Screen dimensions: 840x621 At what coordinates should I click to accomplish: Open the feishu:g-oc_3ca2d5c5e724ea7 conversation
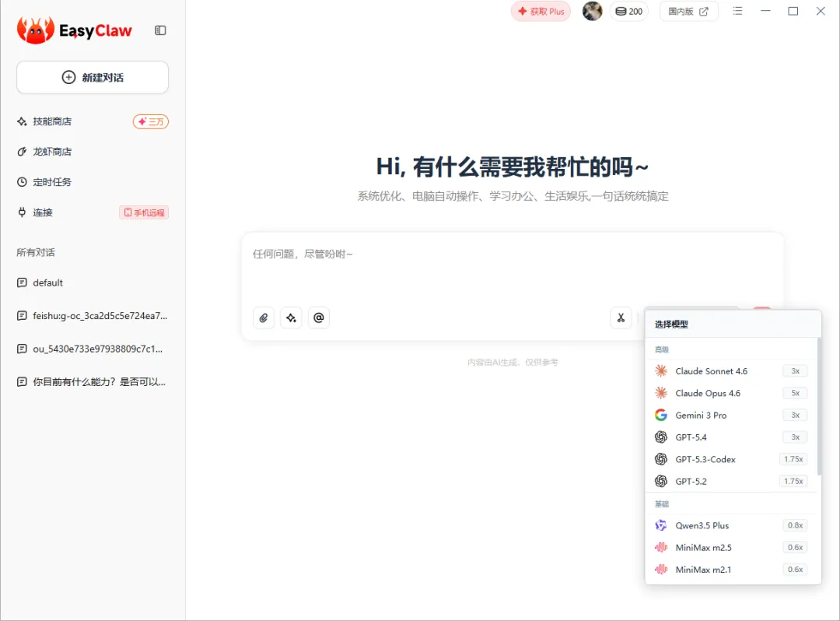point(93,316)
